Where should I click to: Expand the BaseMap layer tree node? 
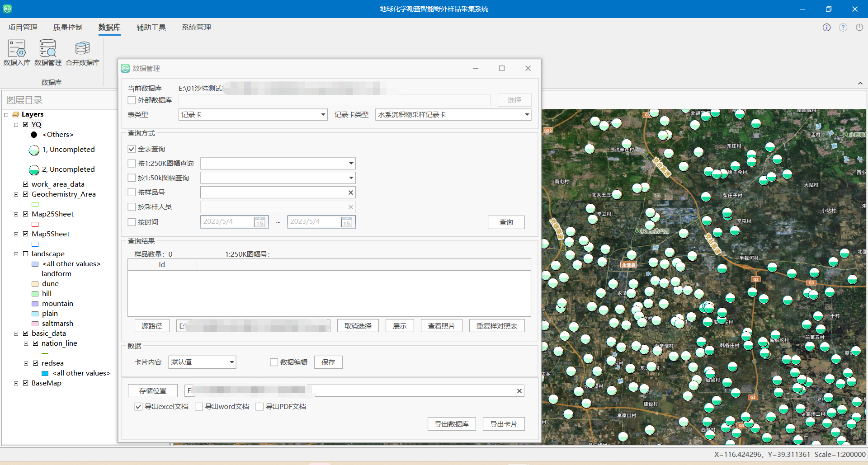[16, 383]
